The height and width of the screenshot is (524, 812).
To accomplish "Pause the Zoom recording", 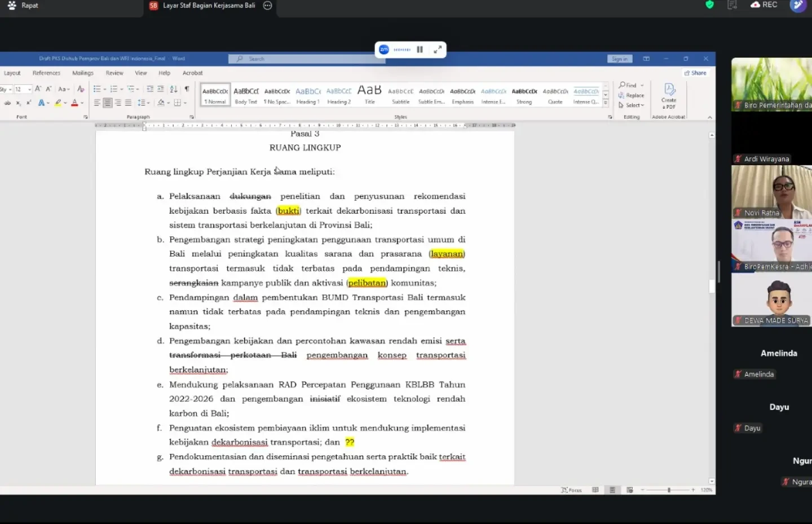I will [x=420, y=50].
